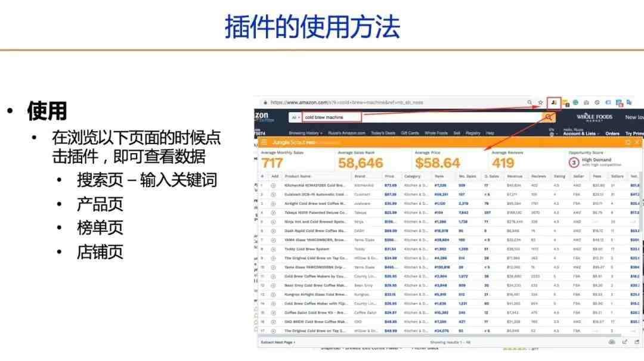The width and height of the screenshot is (644, 361).
Task: Click the orange Amazon search button
Action: coord(549,117)
